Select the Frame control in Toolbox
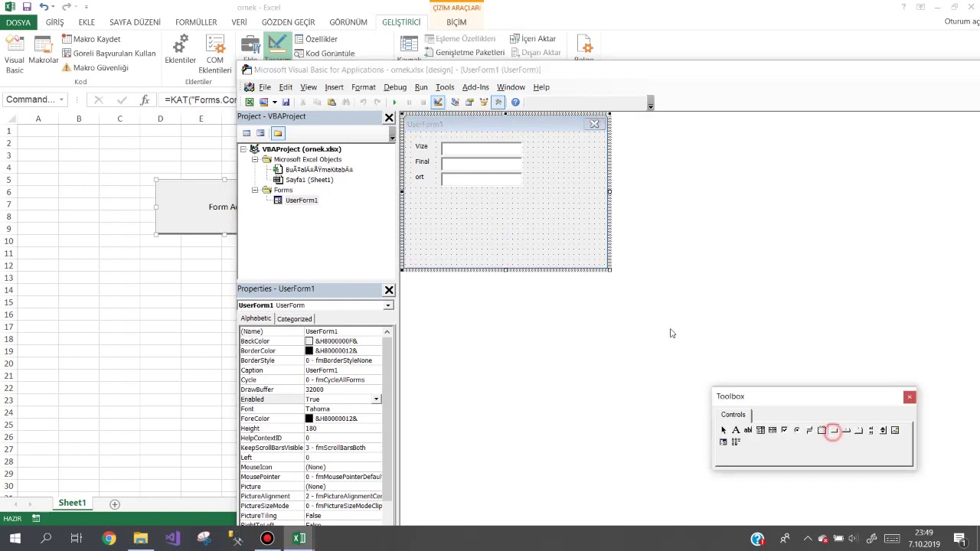The height and width of the screenshot is (551, 980). coord(822,430)
